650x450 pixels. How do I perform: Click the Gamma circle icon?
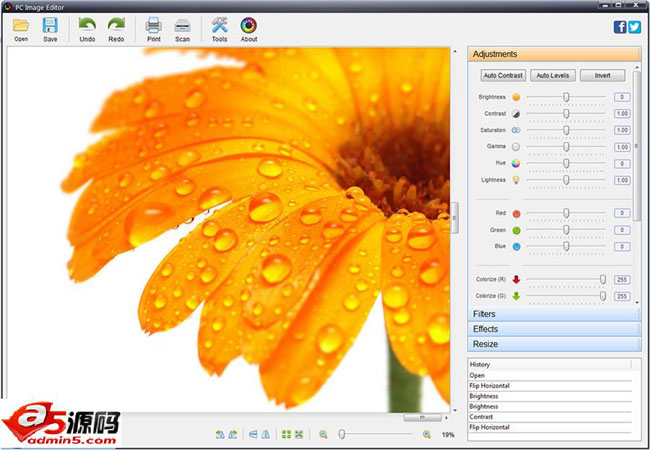coord(516,147)
